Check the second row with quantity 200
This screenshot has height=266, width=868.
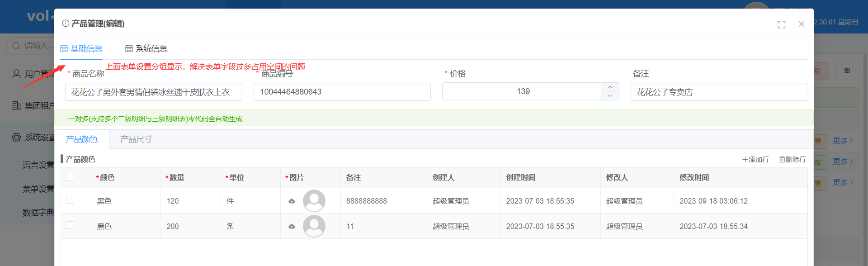pyautogui.click(x=70, y=225)
